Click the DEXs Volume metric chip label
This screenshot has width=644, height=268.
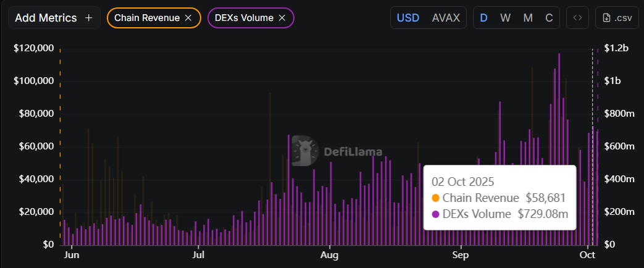coord(245,18)
